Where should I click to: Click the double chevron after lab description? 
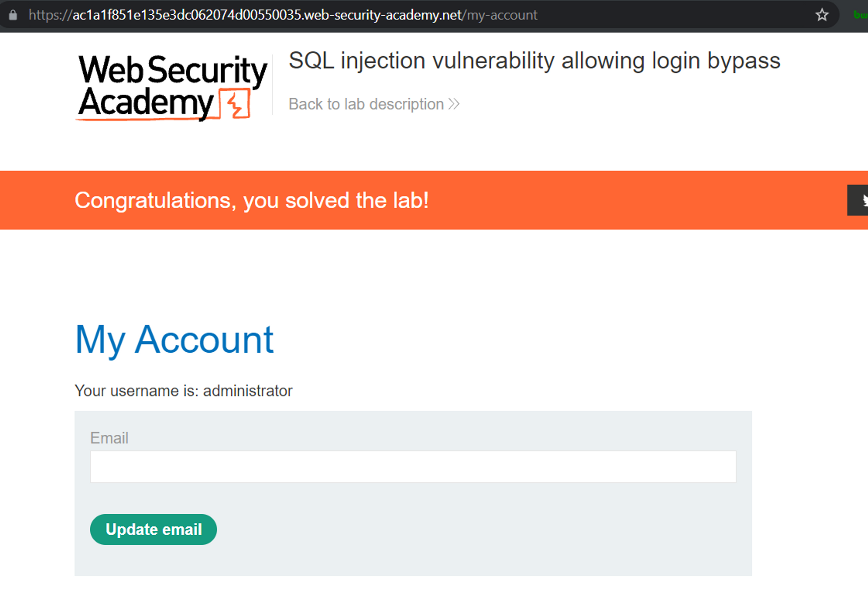[x=454, y=104]
